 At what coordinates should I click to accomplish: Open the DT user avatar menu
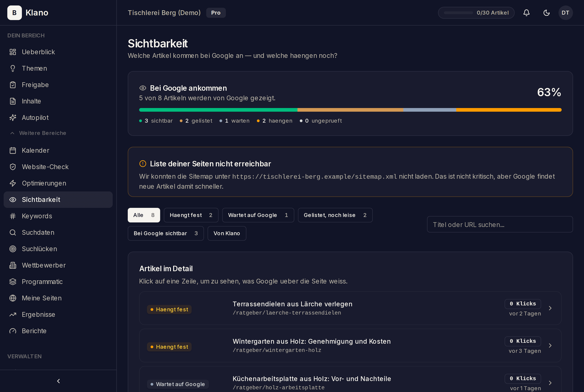tap(566, 13)
